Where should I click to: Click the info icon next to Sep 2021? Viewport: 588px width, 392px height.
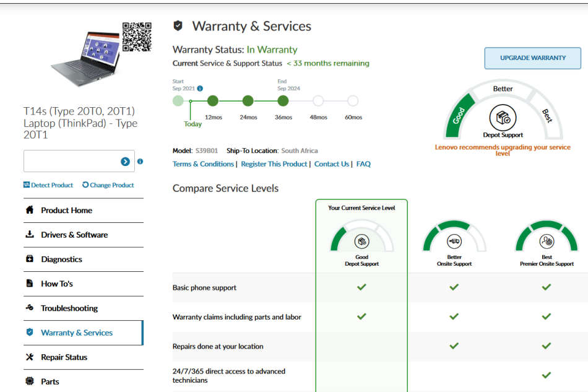(200, 89)
